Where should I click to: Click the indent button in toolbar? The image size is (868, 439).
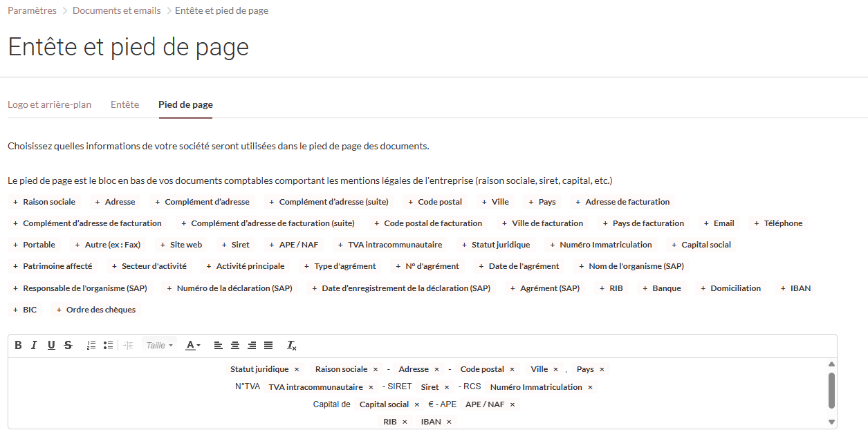[128, 345]
